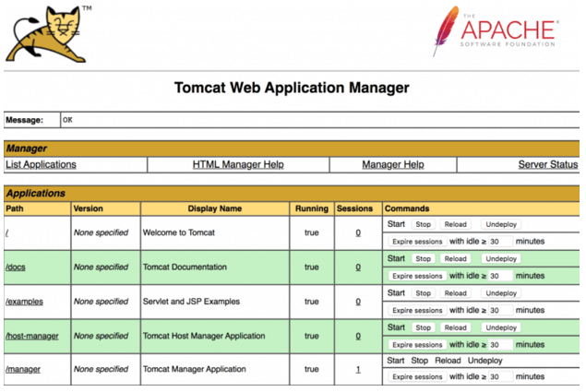Viewport: 586px width, 392px height.
Task: Edit idle minutes field for /docs
Action: (x=500, y=276)
